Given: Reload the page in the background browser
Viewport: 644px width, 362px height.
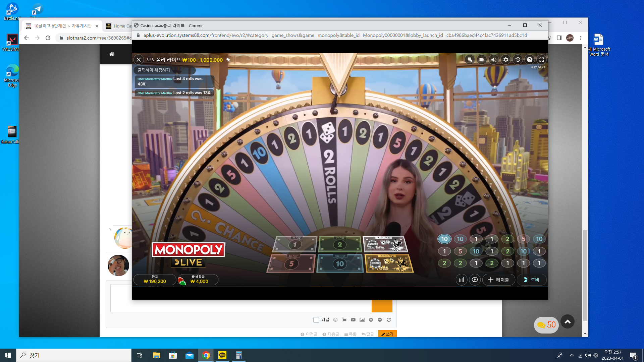Looking at the screenshot, I should 48,38.
